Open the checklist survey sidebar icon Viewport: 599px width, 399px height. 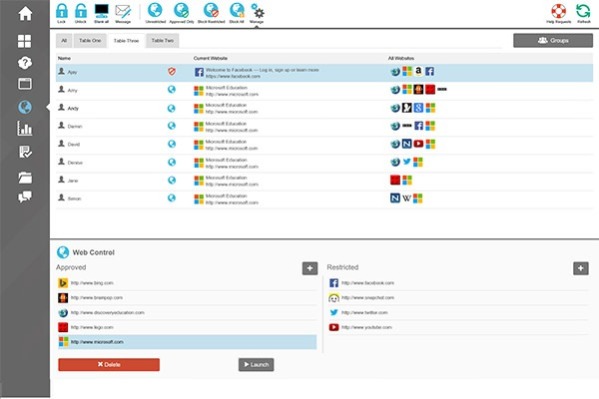(x=25, y=152)
